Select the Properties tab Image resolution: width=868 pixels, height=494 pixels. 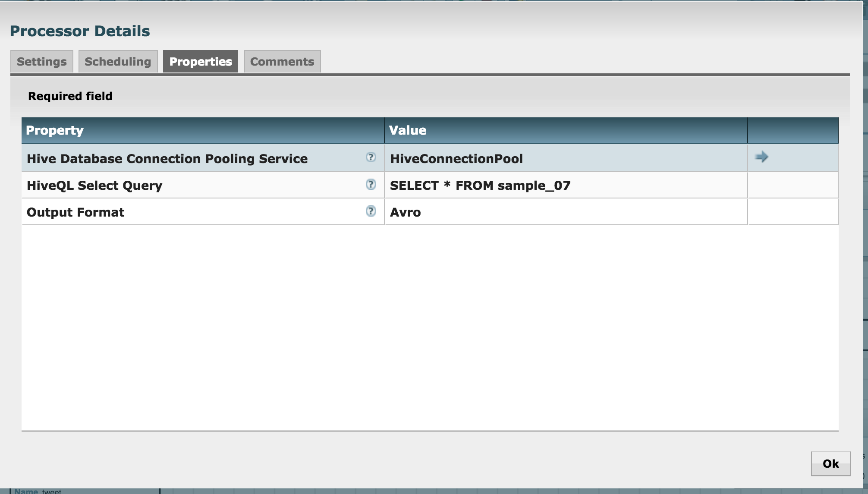201,61
